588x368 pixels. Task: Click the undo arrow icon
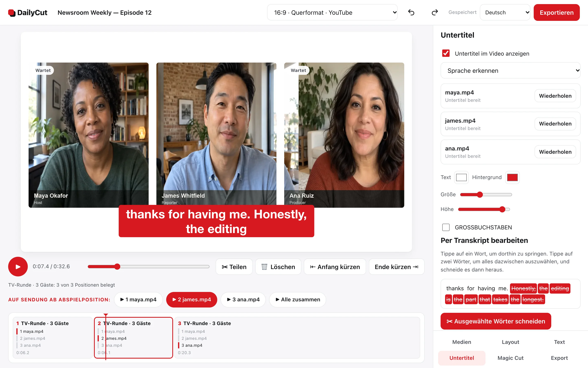click(411, 12)
